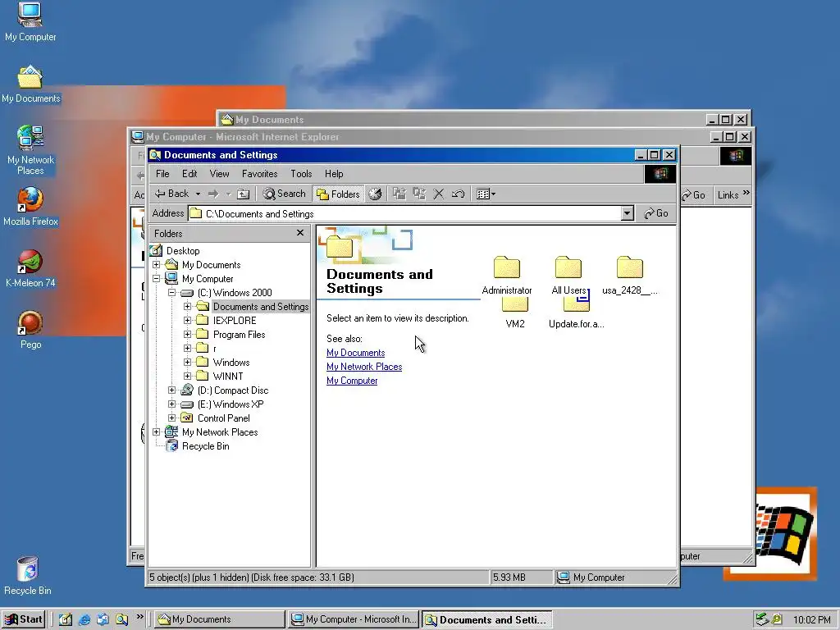Image resolution: width=840 pixels, height=630 pixels.
Task: Click the Start button
Action: pyautogui.click(x=24, y=619)
